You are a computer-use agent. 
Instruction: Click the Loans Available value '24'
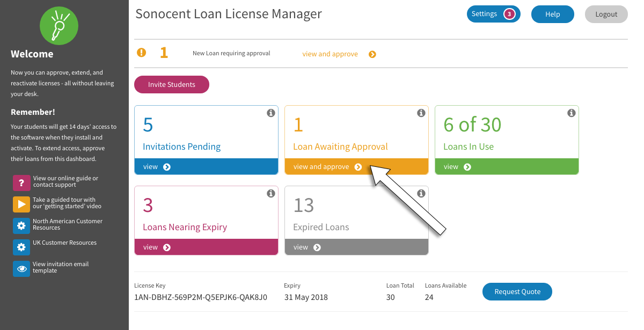pos(429,297)
